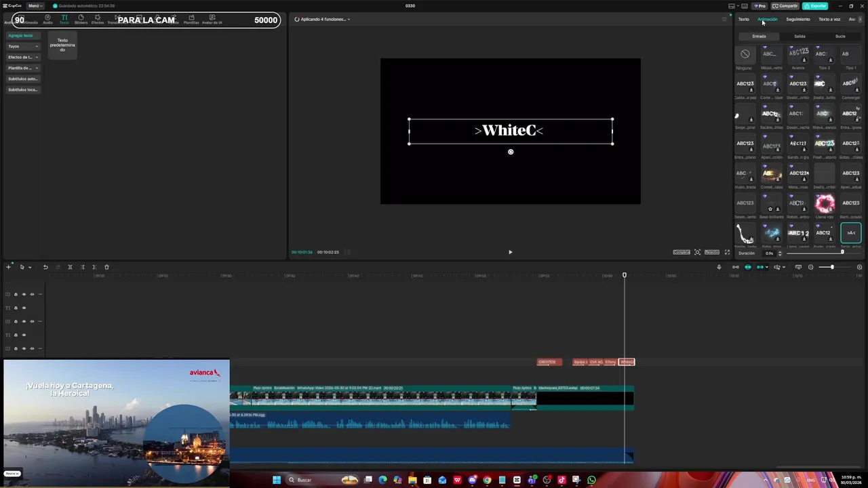Add the Texto predeterminado thumbnail
The height and width of the screenshot is (488, 868).
[62, 45]
